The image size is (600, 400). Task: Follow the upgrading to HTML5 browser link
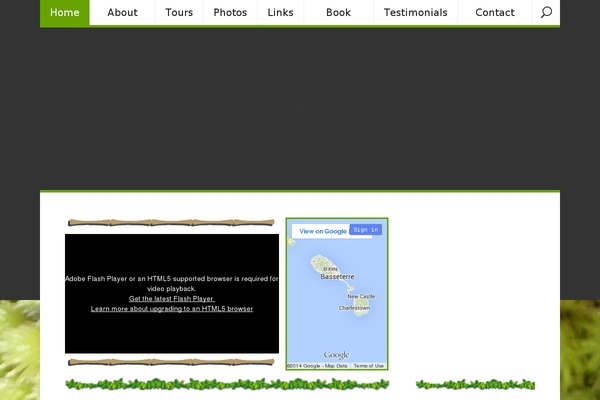pos(172,309)
